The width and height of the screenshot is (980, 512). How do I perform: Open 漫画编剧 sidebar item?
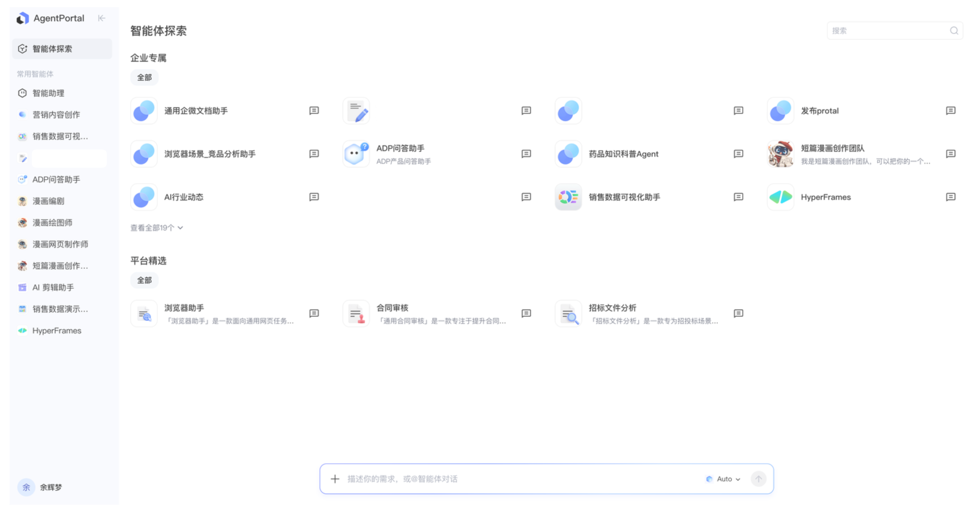tap(62, 201)
